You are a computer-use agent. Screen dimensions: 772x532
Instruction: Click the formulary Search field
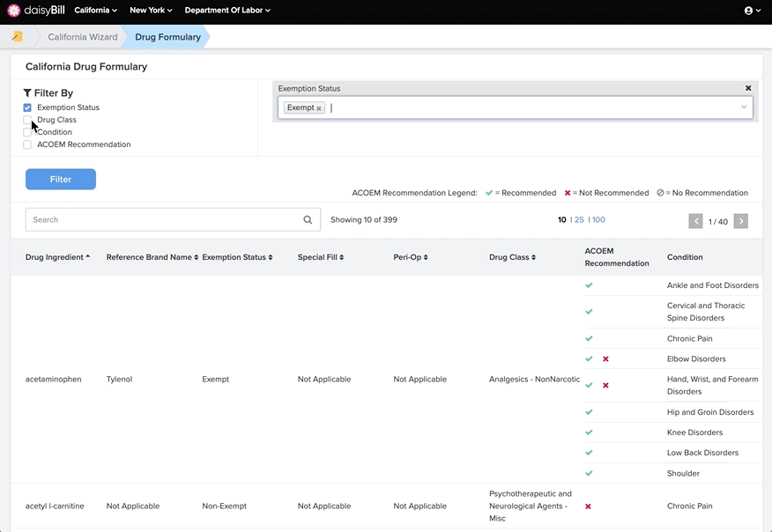(x=173, y=219)
